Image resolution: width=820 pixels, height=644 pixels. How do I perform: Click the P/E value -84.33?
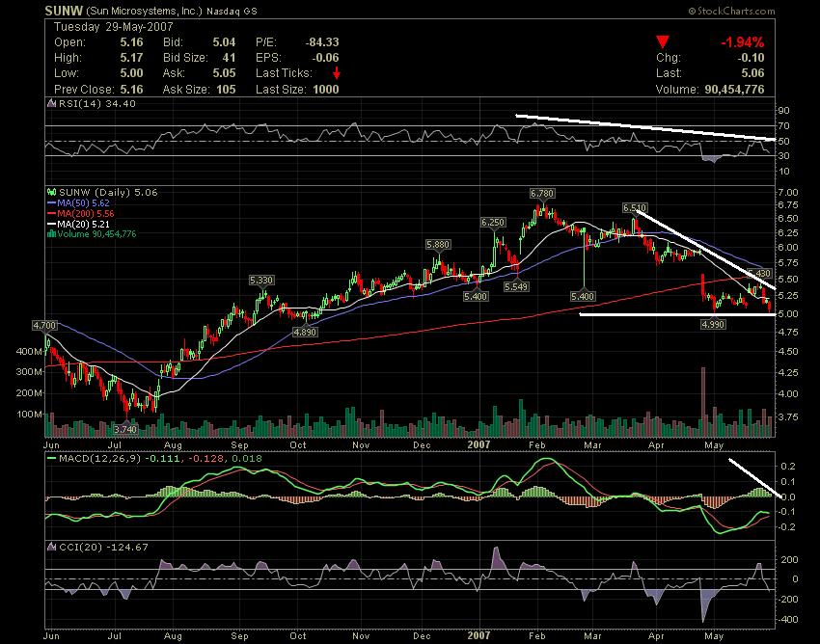(322, 42)
